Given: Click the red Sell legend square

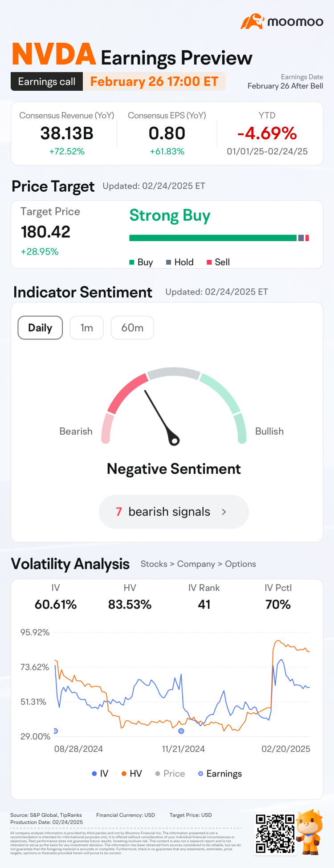Looking at the screenshot, I should [x=209, y=262].
